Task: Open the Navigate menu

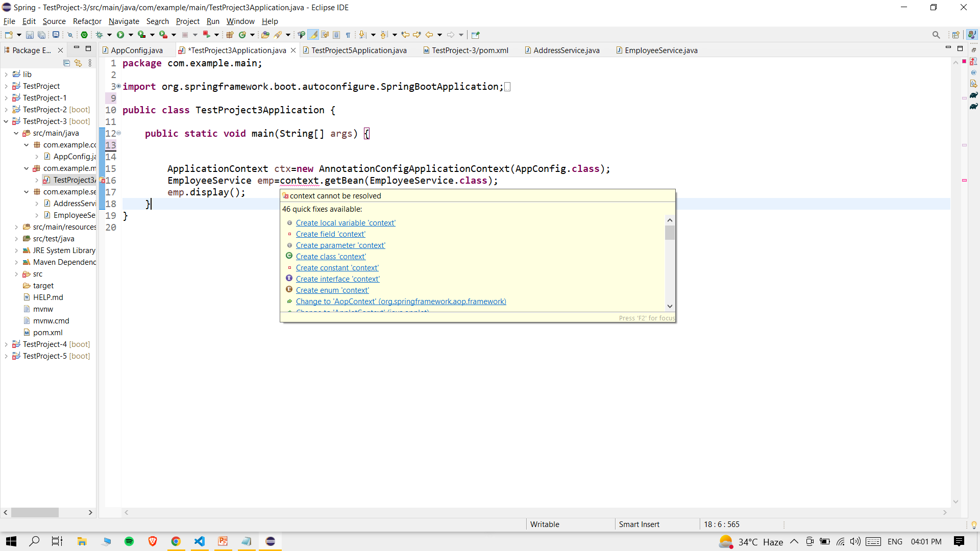Action: pos(124,21)
